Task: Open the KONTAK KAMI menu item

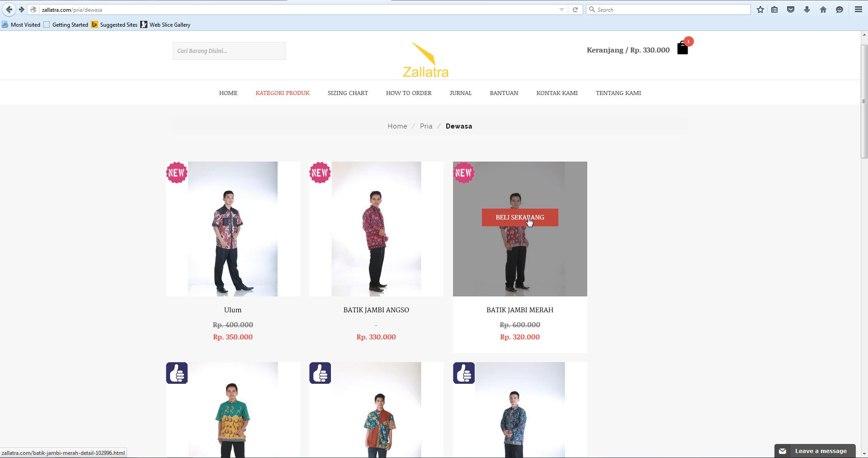Action: [557, 93]
